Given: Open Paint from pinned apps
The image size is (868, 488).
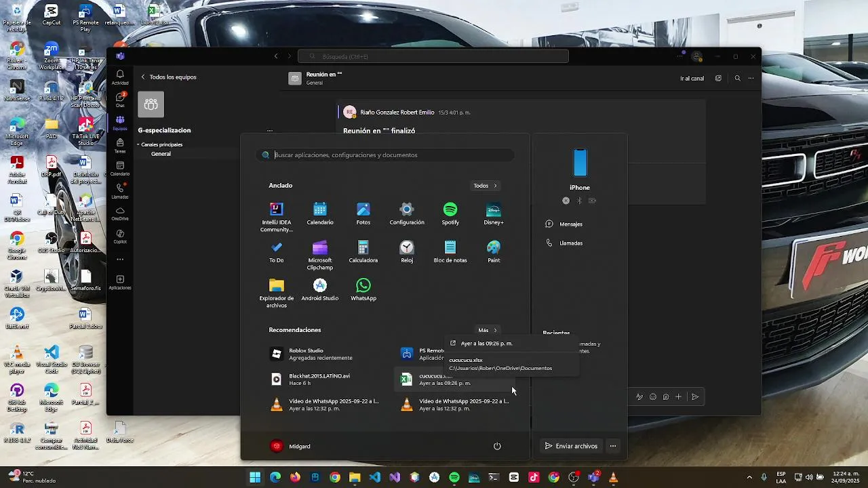Looking at the screenshot, I should click(x=494, y=251).
